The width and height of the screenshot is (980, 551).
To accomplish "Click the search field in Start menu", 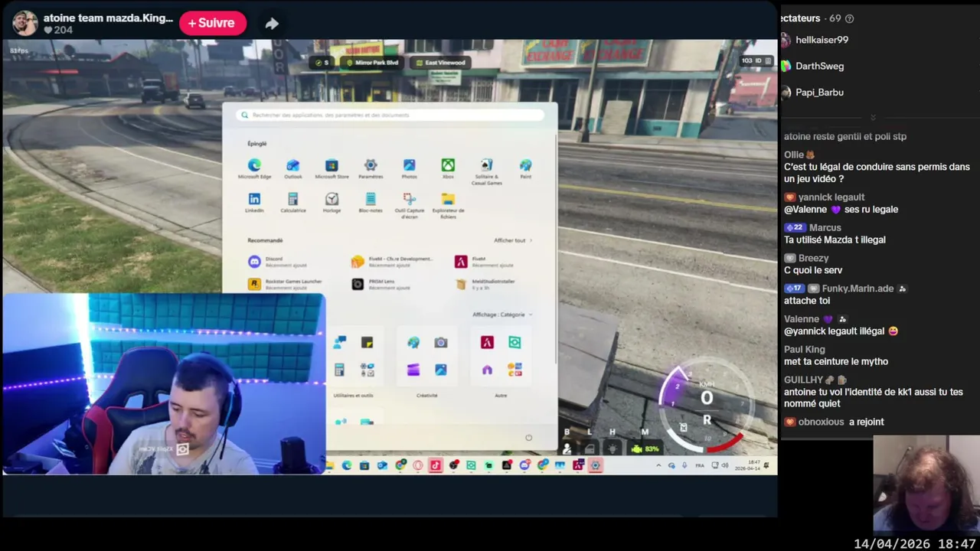I will point(390,115).
